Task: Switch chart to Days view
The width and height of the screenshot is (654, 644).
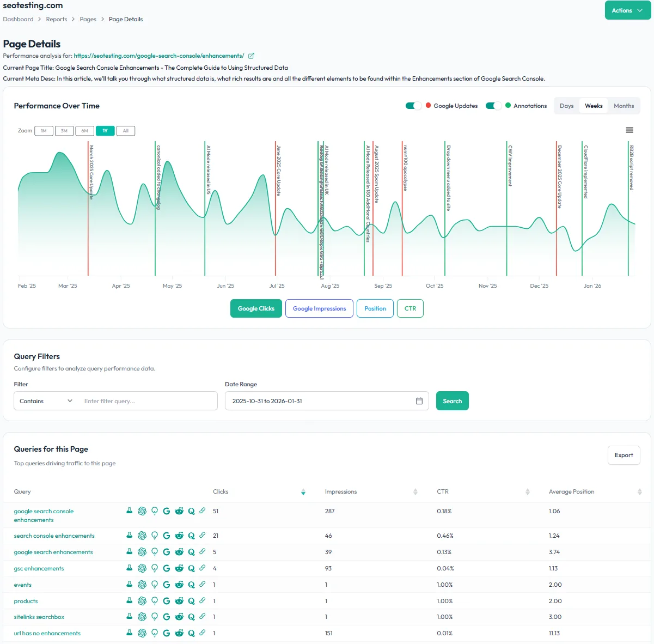Action: coord(566,106)
